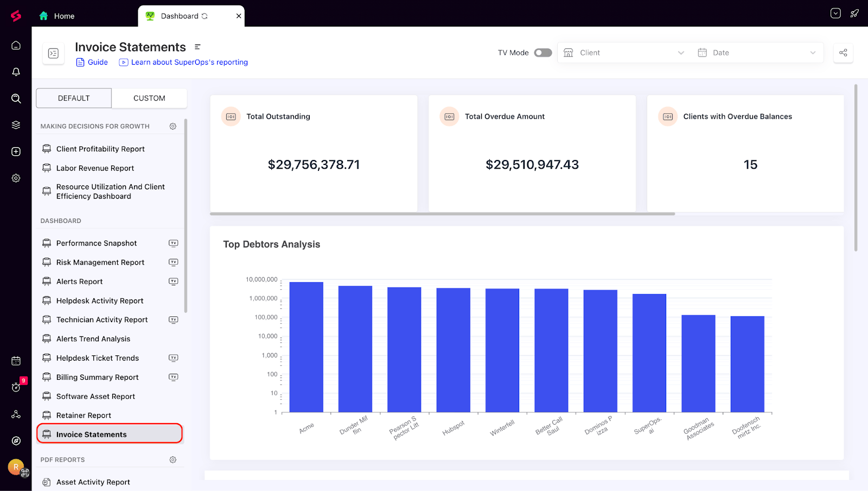Open the compass icon in sidebar
Image resolution: width=868 pixels, height=491 pixels.
[16, 441]
